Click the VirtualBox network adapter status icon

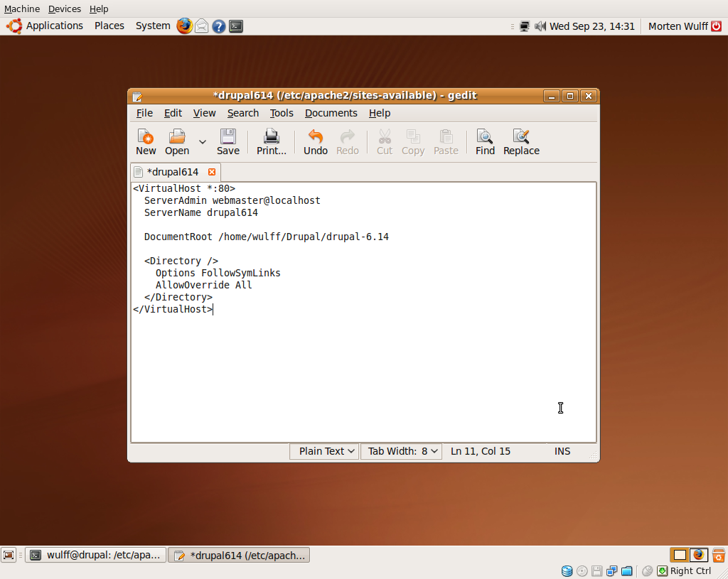pyautogui.click(x=612, y=570)
